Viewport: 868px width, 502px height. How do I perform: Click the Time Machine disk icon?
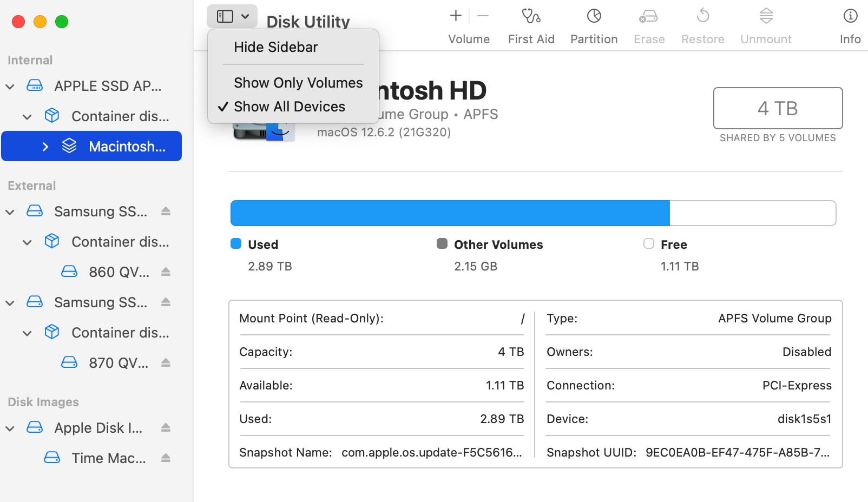point(52,458)
